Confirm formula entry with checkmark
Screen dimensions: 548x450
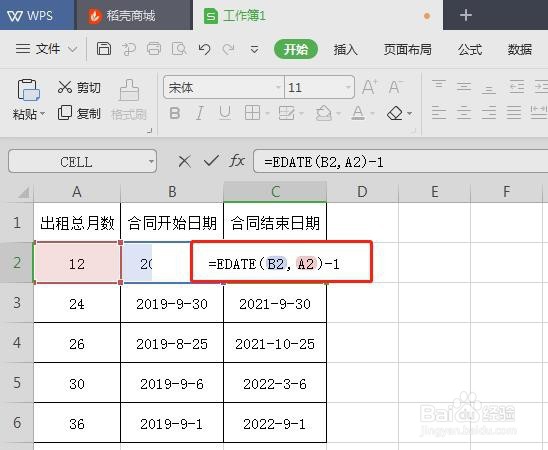pyautogui.click(x=211, y=161)
